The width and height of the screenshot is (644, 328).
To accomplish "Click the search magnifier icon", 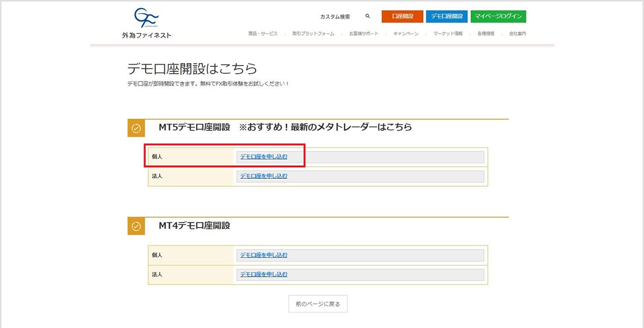I will pos(368,16).
